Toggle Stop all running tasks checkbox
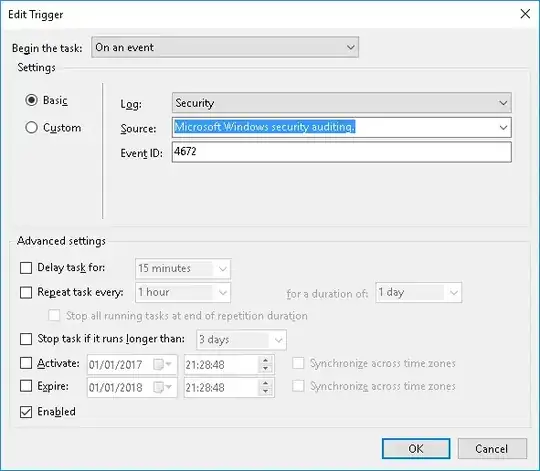Screen dimensions: 540x471 coord(54,315)
